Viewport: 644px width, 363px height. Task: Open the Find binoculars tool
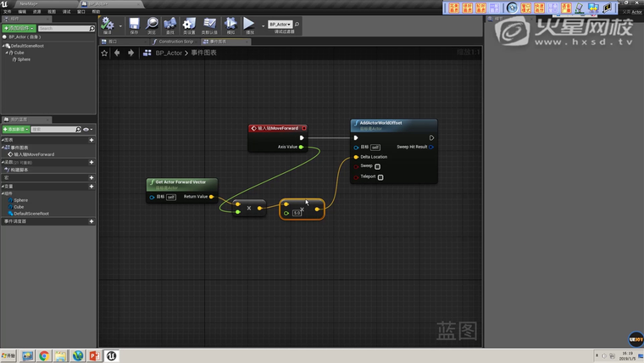point(170,25)
